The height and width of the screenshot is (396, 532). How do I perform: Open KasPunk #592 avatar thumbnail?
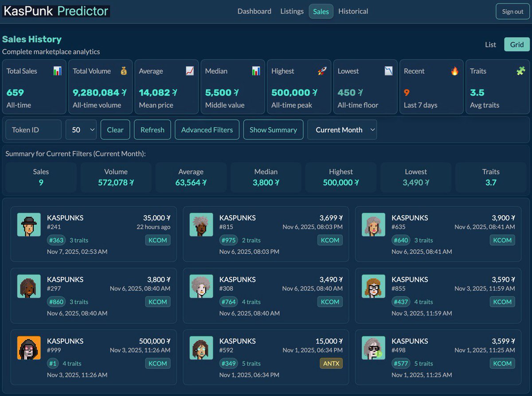201,348
